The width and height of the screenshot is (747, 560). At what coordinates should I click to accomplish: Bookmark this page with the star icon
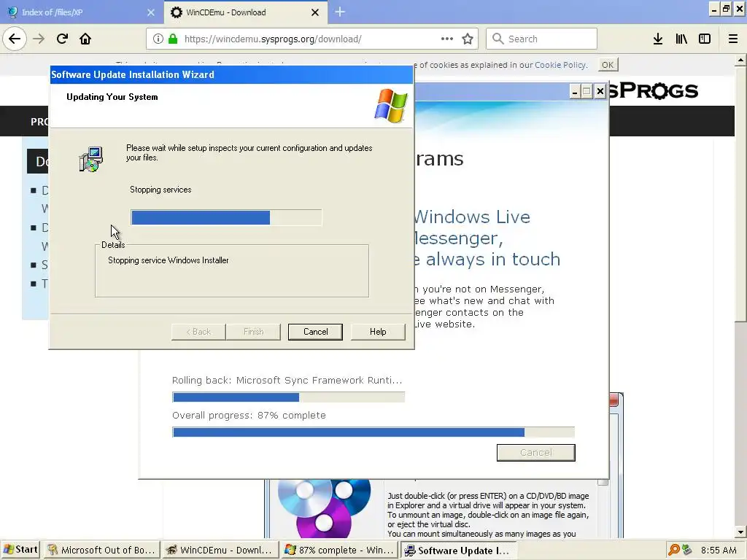(x=468, y=39)
